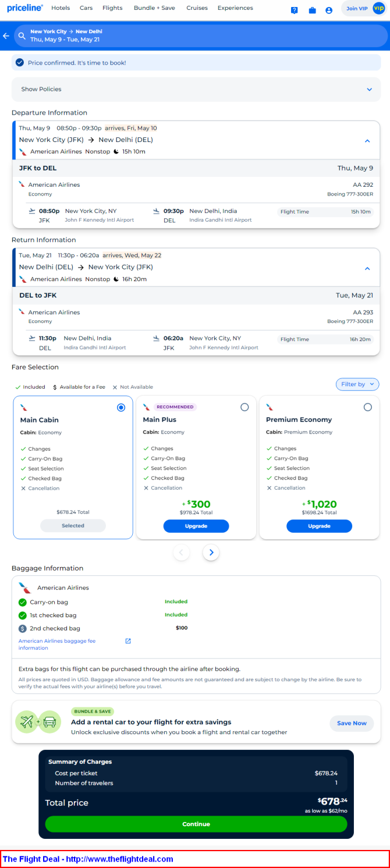Open American Airlines baggage fee information link
The height and width of the screenshot is (868, 390).
(57, 644)
